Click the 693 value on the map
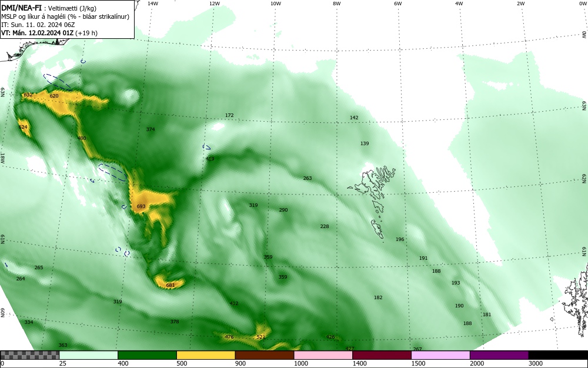588x368 pixels. click(x=141, y=206)
